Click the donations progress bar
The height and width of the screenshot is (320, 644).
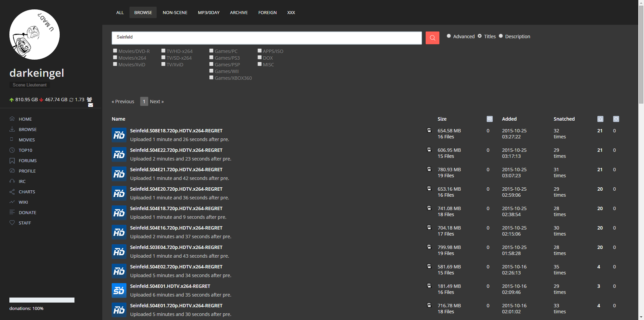(x=42, y=300)
